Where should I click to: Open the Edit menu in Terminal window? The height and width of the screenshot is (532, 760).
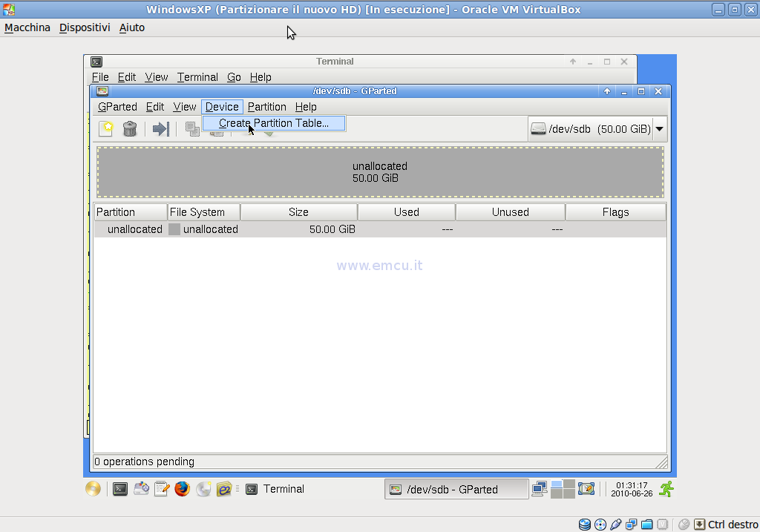coord(127,77)
